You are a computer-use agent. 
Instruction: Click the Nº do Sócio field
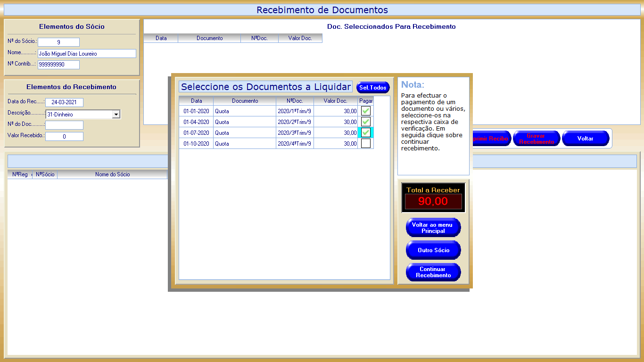pos(58,42)
